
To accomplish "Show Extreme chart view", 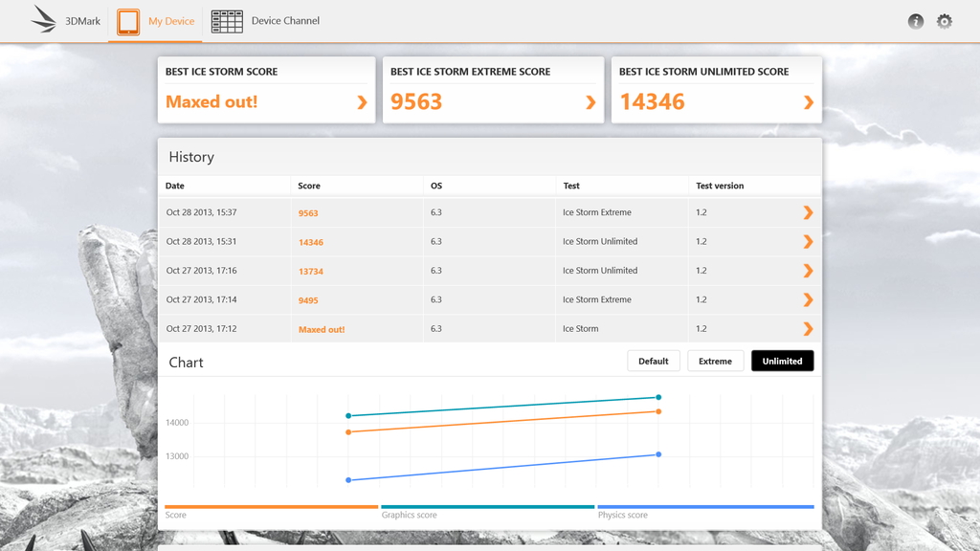I will [x=715, y=361].
